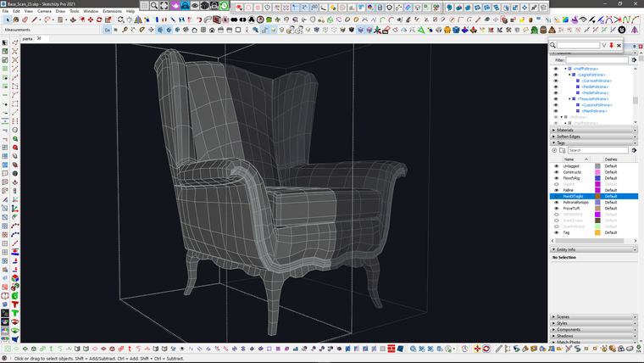Open the Extensions menu
The image size is (644, 363).
(x=112, y=11)
